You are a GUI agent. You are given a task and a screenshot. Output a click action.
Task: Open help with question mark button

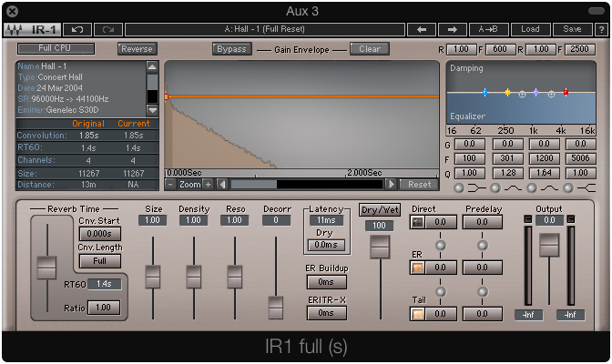(x=601, y=29)
